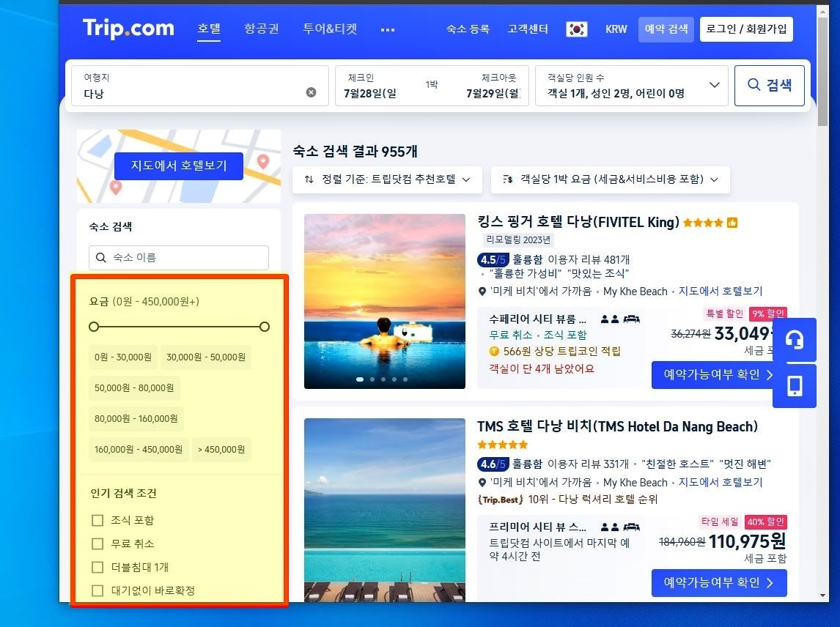Click the 여행지 destination field

200,86
